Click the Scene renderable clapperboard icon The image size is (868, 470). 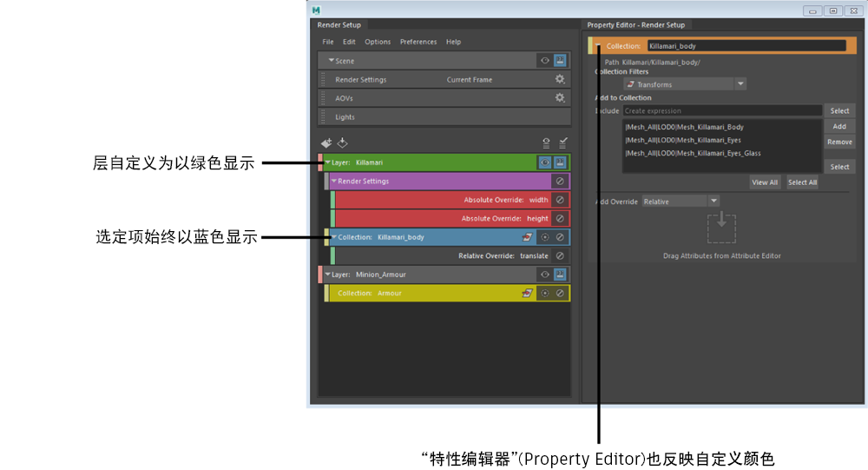point(560,61)
